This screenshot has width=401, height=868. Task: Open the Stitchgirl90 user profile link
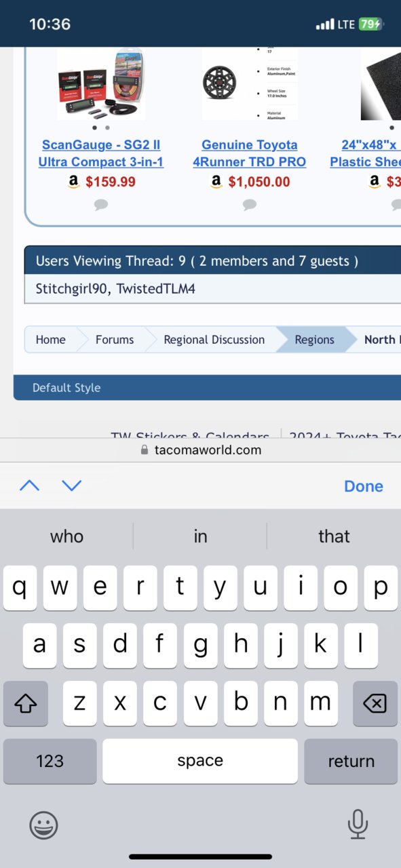point(73,289)
